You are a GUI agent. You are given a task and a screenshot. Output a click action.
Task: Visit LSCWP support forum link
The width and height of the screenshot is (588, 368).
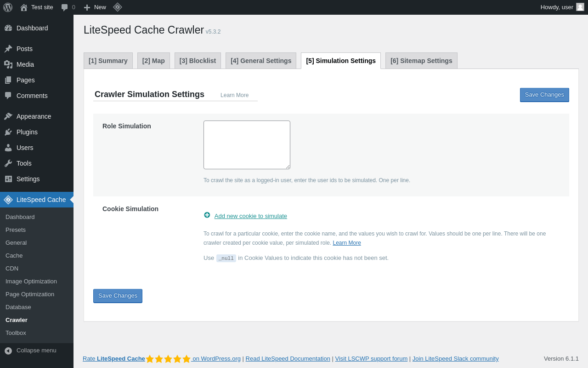tap(371, 359)
